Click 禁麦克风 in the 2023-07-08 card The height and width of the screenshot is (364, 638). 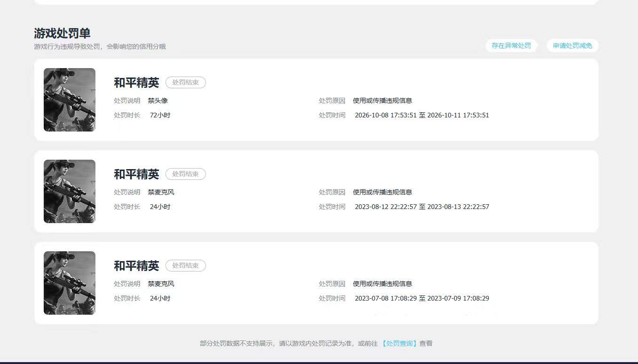click(x=161, y=284)
